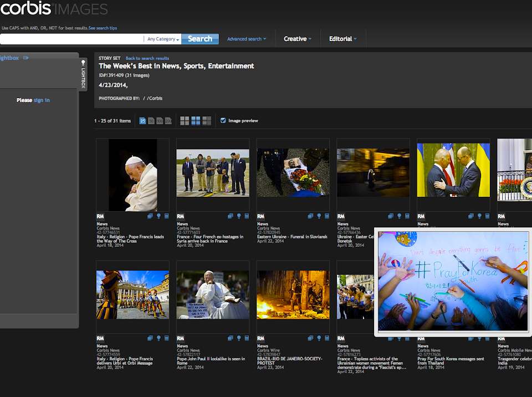532x397 pixels.
Task: Add Urbi et Orbi image to lightbox
Action: pos(158,338)
